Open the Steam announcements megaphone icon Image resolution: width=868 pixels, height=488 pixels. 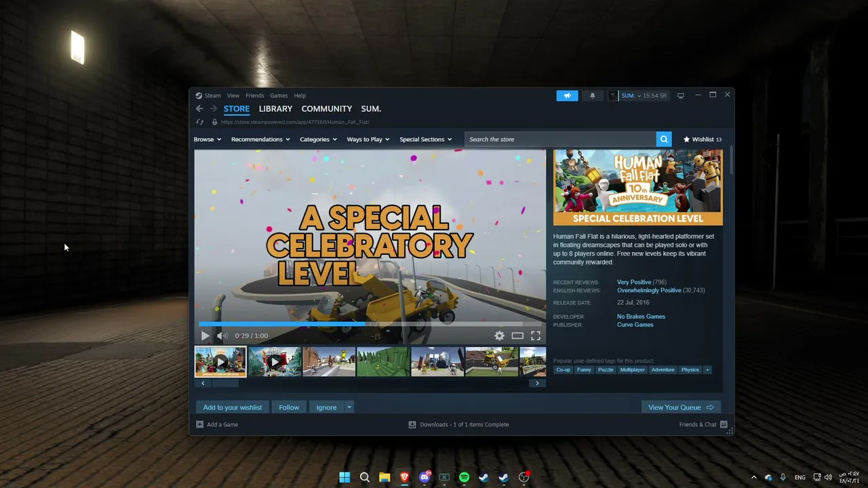pos(567,96)
